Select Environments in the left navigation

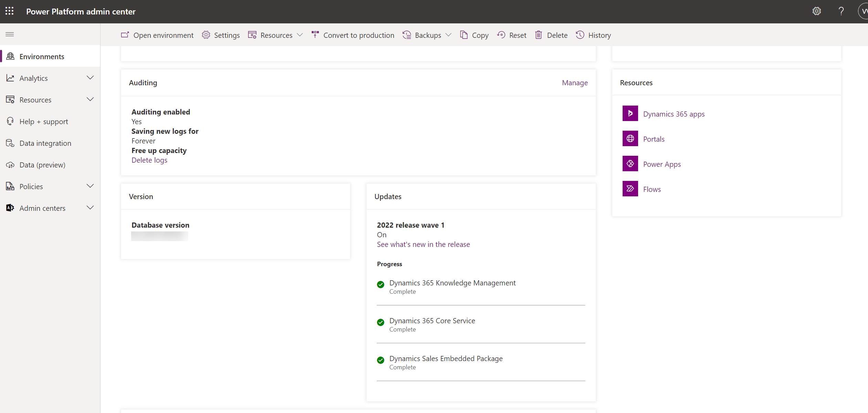(42, 56)
